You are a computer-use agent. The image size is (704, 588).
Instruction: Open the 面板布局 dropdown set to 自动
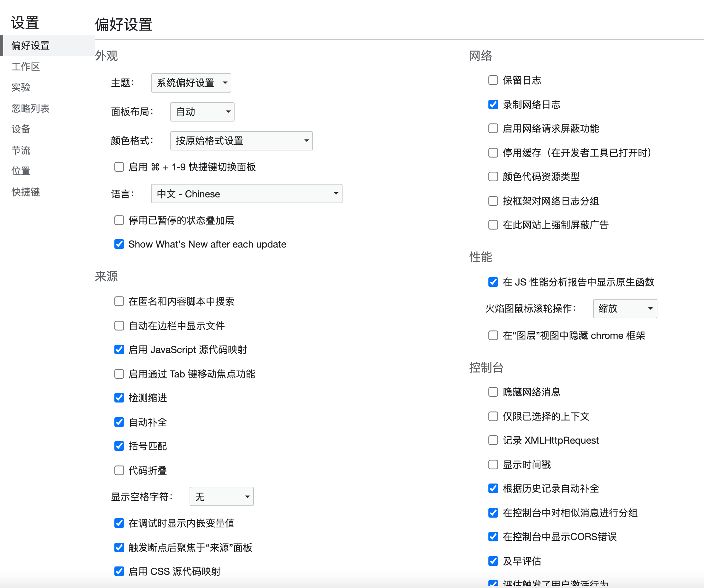click(202, 112)
